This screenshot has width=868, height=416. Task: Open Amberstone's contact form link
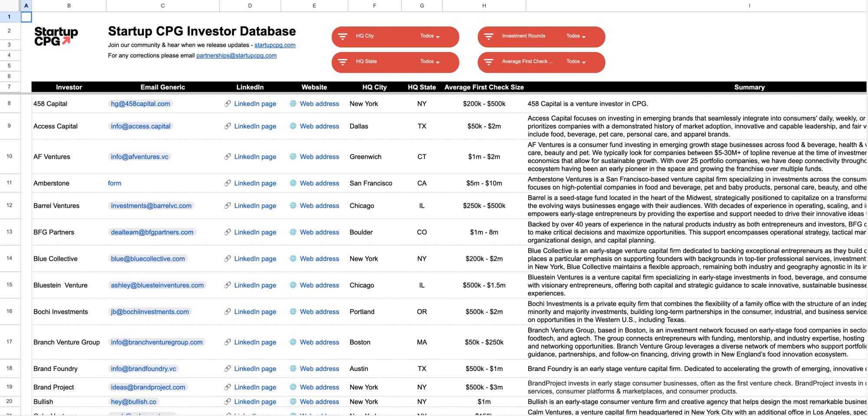[x=114, y=183]
